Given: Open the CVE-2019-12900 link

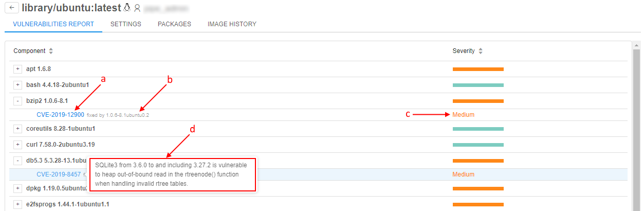Looking at the screenshot, I should (61, 115).
